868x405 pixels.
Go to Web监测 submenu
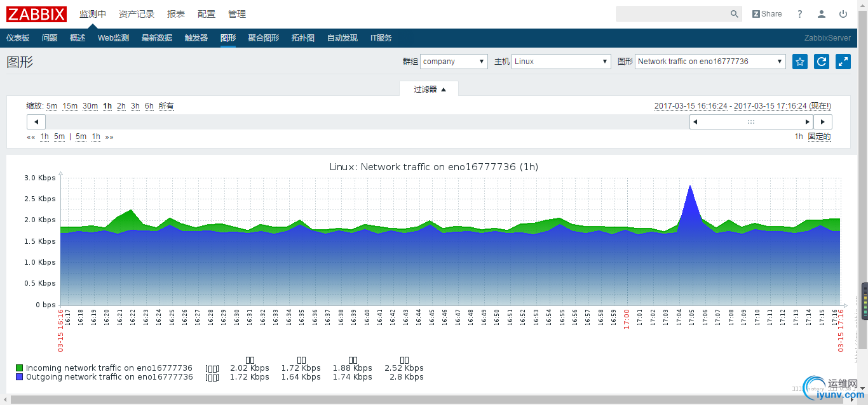[113, 38]
